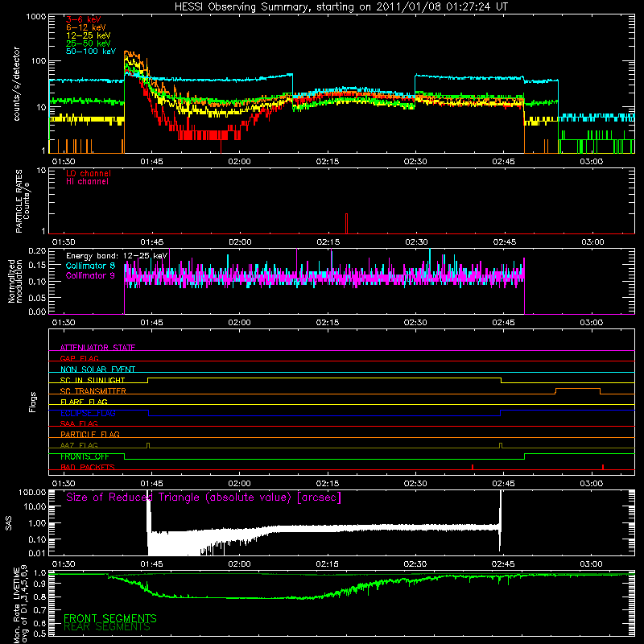Click the 1000 y-axis value on top plot
Screen dimensions: 644x644
click(36, 17)
